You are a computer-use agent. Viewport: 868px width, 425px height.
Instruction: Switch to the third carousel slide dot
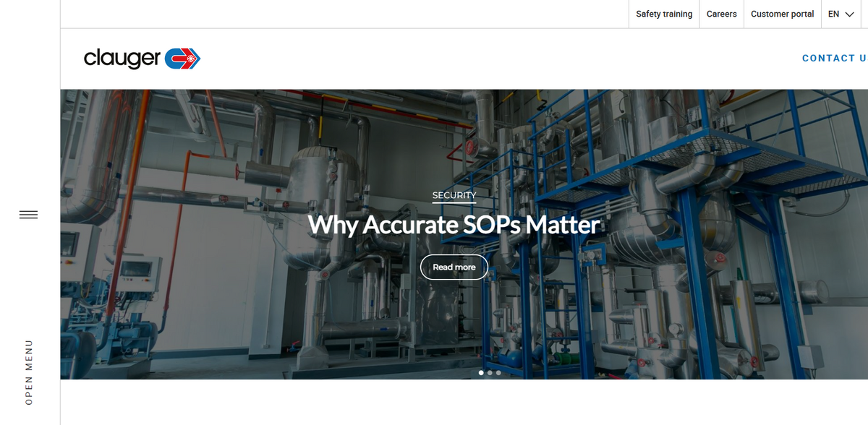pos(498,373)
